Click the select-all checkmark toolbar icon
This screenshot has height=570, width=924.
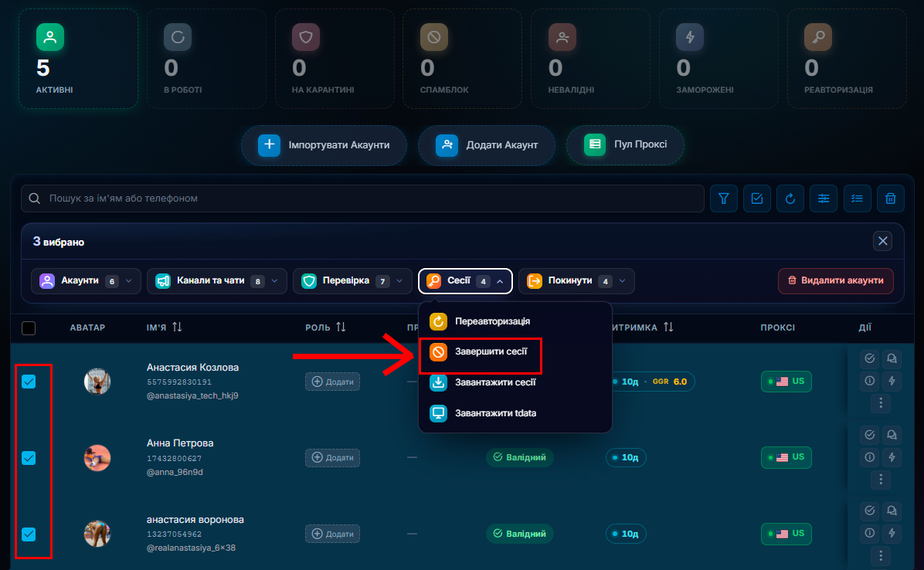coord(757,198)
